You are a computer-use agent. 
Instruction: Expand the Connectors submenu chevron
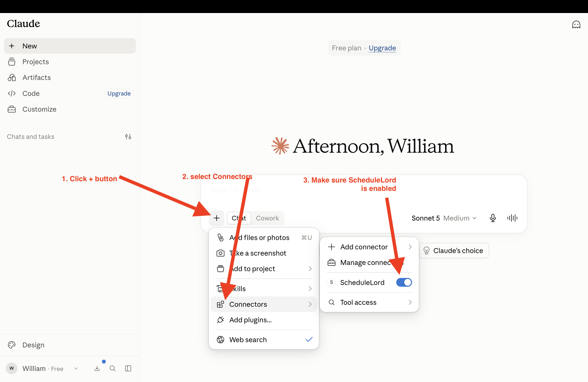tap(310, 304)
